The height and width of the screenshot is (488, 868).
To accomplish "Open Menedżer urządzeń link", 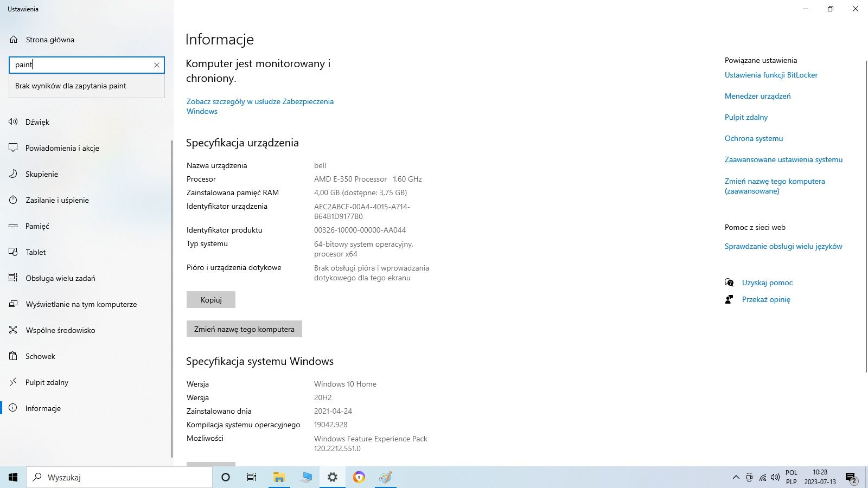I will pos(757,96).
